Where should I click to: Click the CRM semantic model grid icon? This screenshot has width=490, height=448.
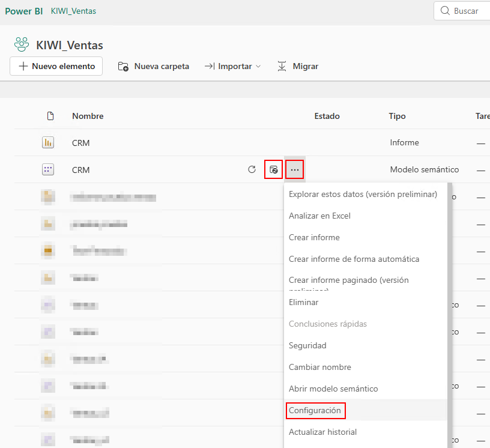[x=48, y=170]
